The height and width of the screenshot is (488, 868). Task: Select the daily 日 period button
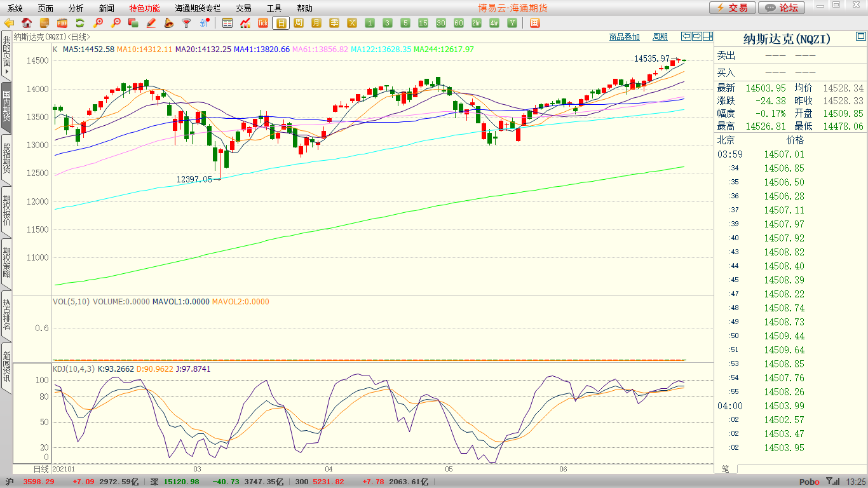pyautogui.click(x=281, y=23)
